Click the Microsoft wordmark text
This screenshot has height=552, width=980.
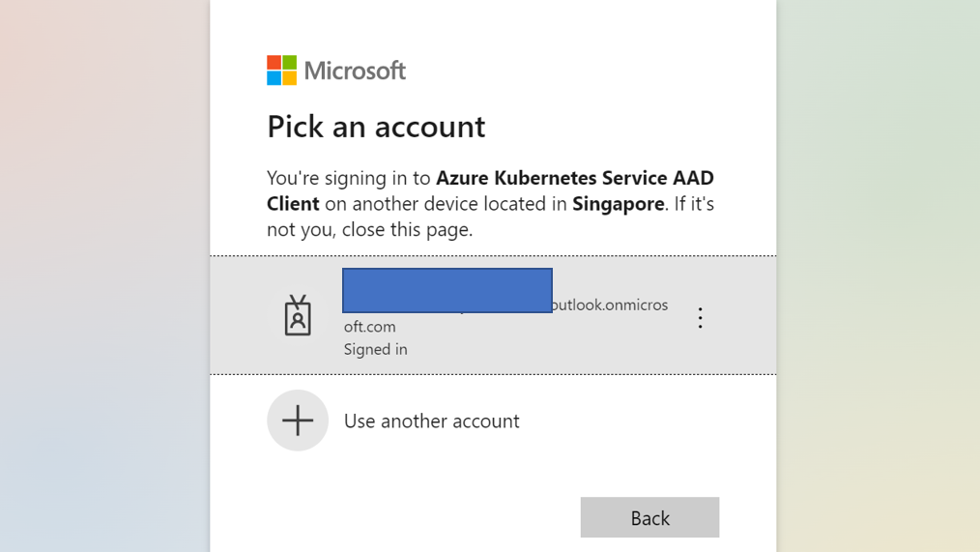point(355,71)
